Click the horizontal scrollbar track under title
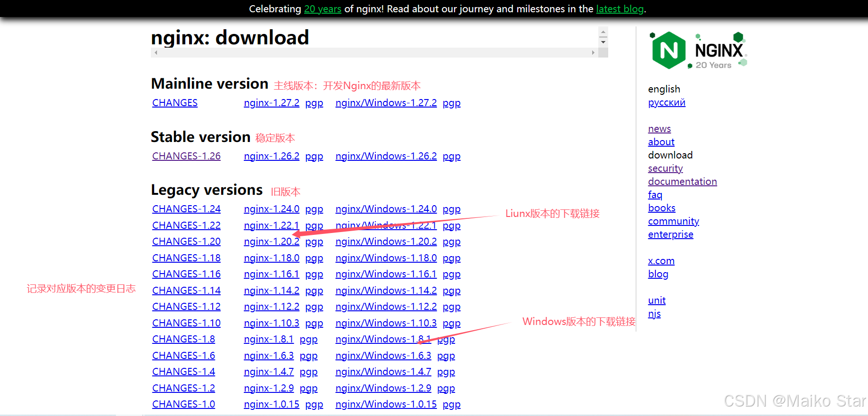868x416 pixels. click(374, 53)
